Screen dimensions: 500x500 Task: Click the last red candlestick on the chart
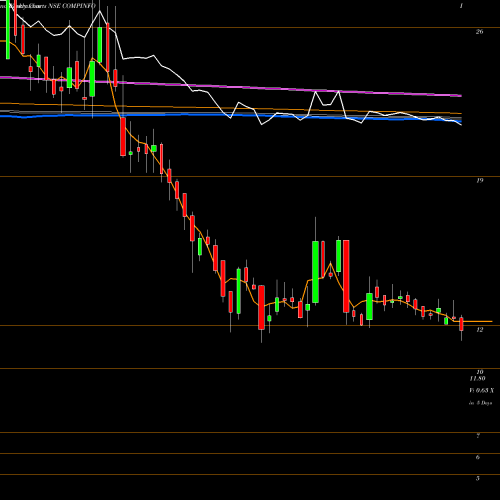461,324
